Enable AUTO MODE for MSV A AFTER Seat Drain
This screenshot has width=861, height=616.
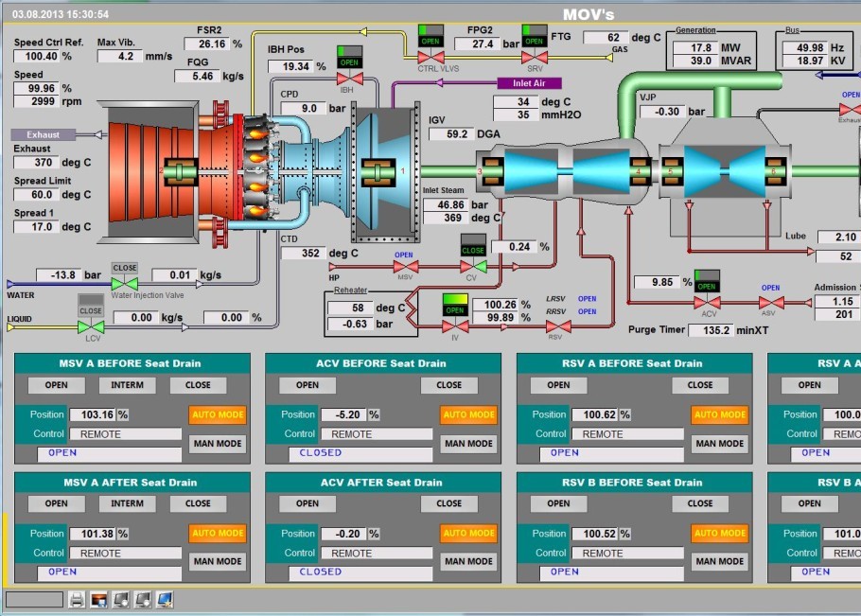[x=218, y=533]
